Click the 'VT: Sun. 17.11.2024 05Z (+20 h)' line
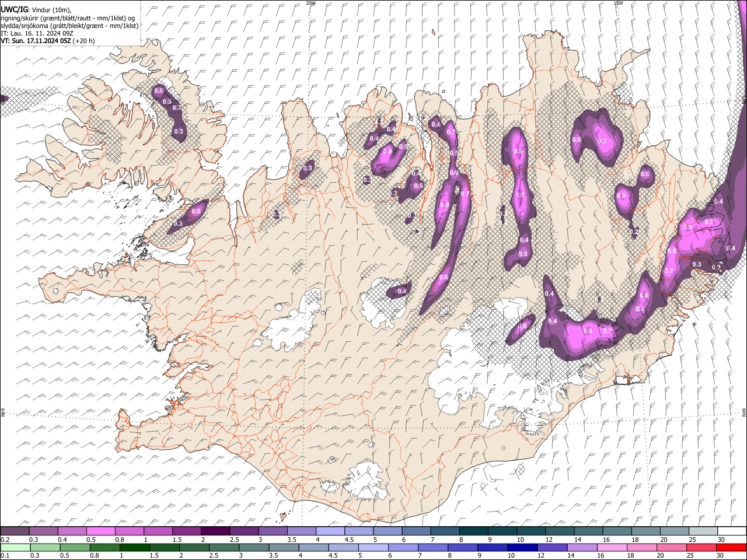Viewport: 747px width, 560px height. pos(47,41)
